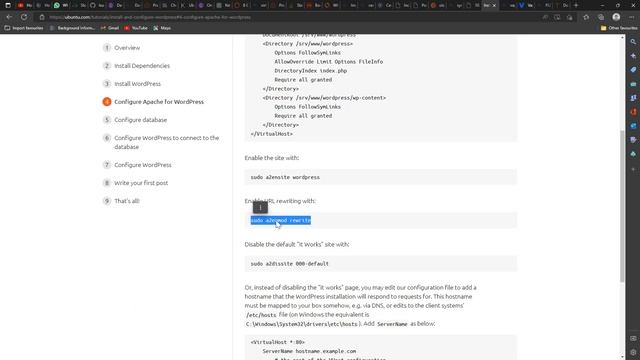Open the Collections icon in toolbar
Viewport: 640px width, 360px height.
point(601,17)
